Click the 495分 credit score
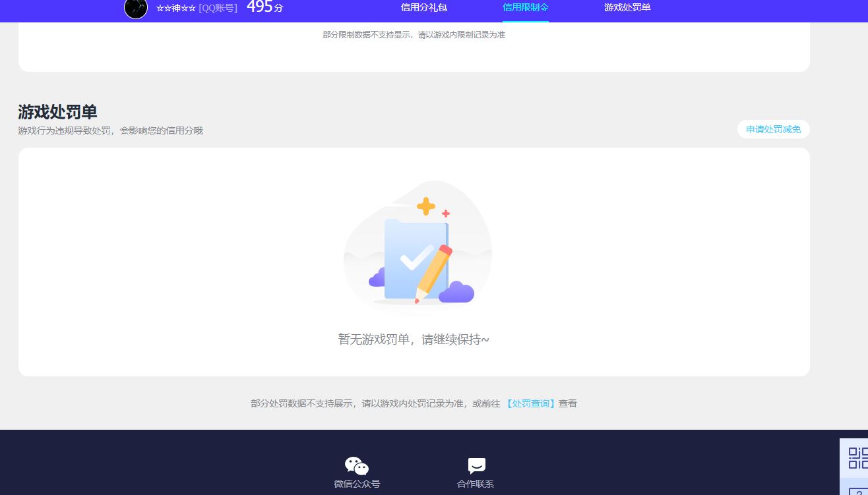The width and height of the screenshot is (868, 495). click(x=264, y=8)
